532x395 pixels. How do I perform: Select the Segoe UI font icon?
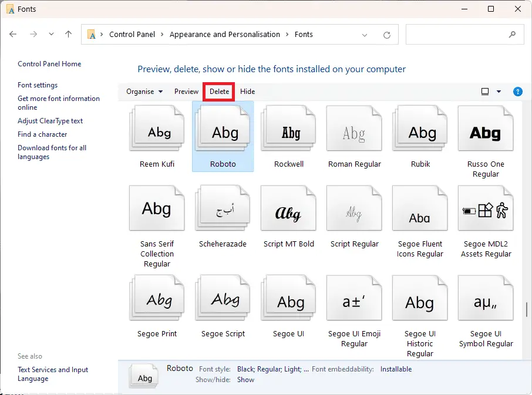tap(288, 298)
